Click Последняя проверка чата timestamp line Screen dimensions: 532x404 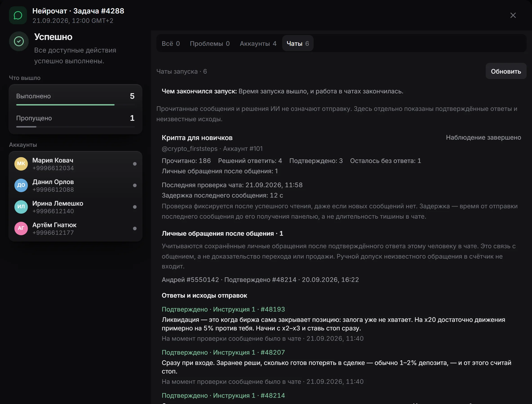(232, 185)
